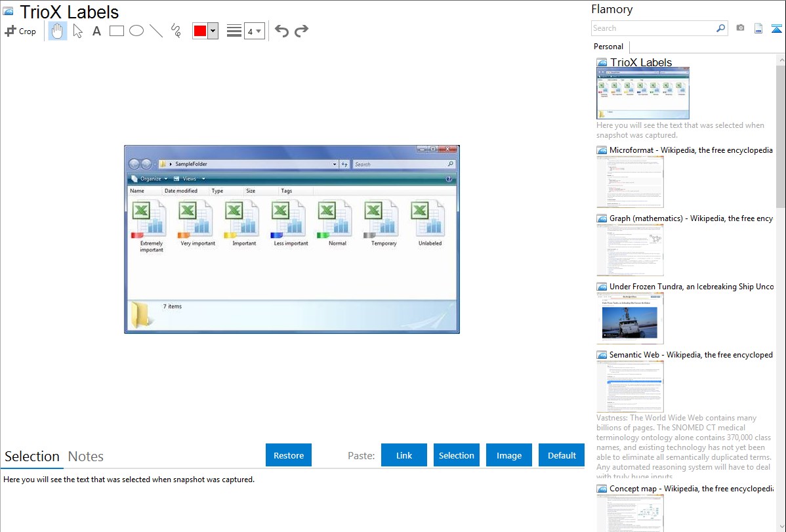Select the rectangle shape tool
786x532 pixels.
116,31
